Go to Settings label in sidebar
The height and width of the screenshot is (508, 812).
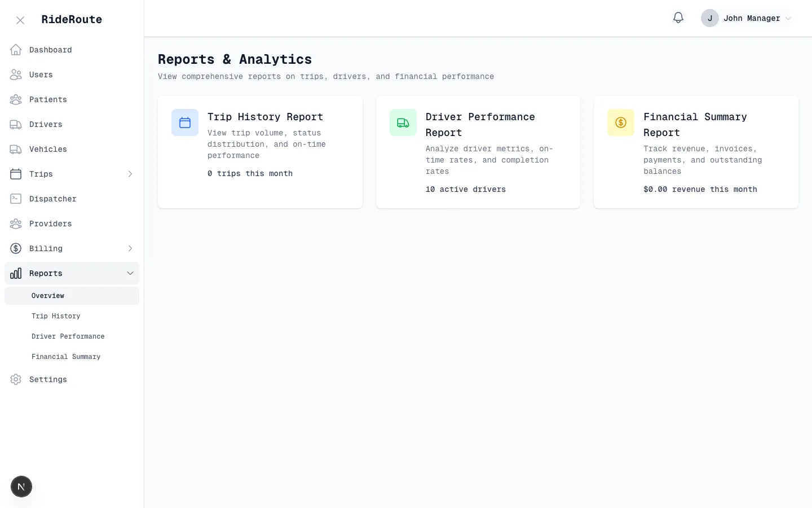click(48, 379)
